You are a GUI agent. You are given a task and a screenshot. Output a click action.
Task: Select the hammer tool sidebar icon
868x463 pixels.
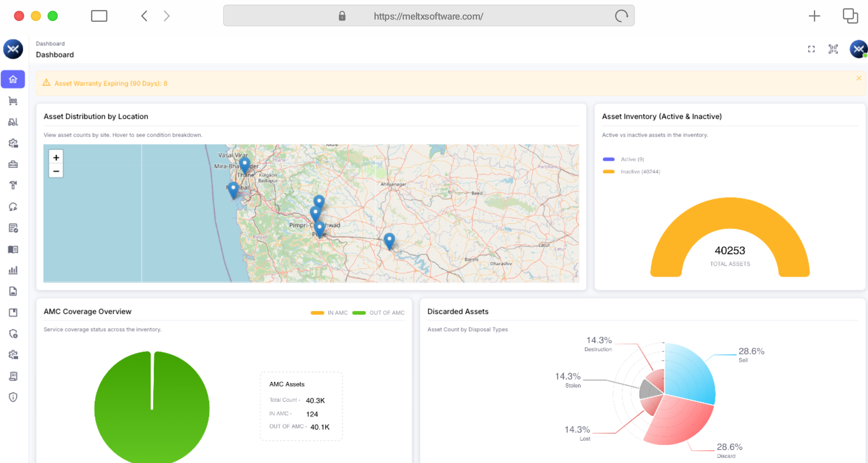[13, 185]
